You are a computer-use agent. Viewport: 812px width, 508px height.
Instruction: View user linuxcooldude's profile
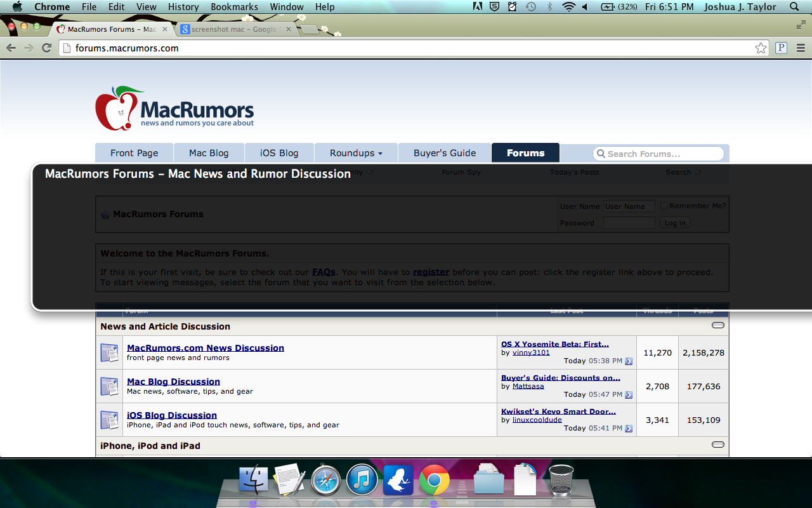537,420
